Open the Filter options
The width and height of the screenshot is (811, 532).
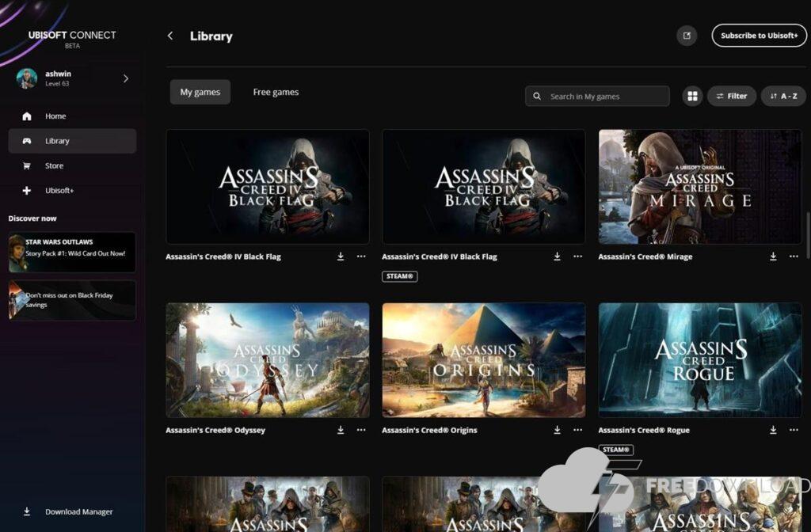pos(731,97)
